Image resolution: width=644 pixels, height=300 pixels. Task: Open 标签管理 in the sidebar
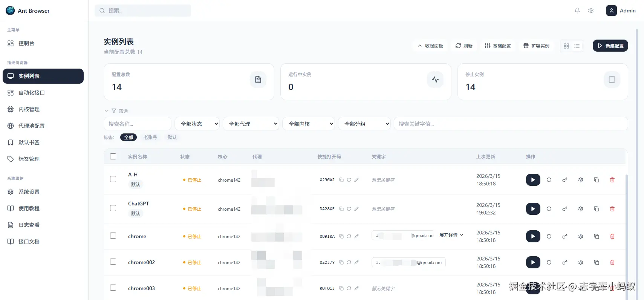point(43,159)
